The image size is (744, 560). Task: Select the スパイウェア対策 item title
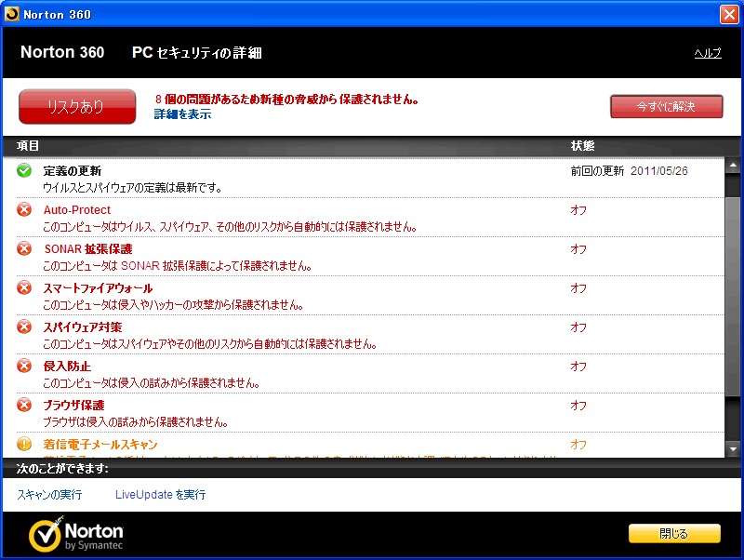point(83,327)
